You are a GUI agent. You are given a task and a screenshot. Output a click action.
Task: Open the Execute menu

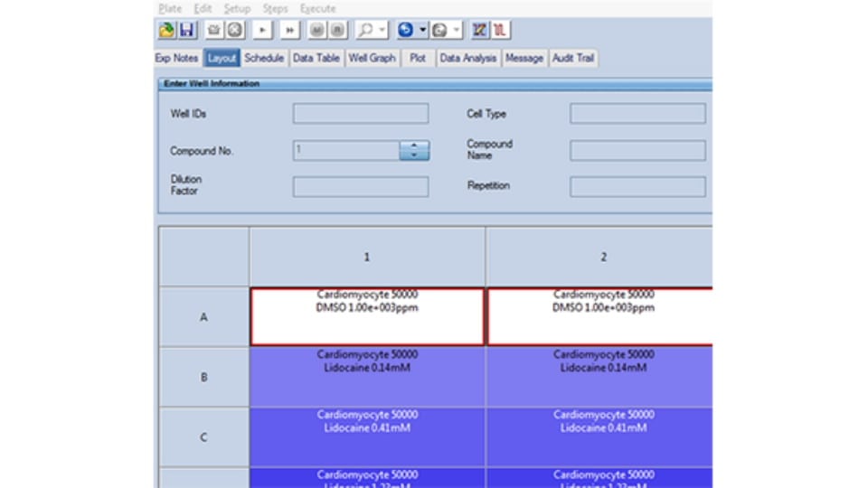pyautogui.click(x=317, y=8)
